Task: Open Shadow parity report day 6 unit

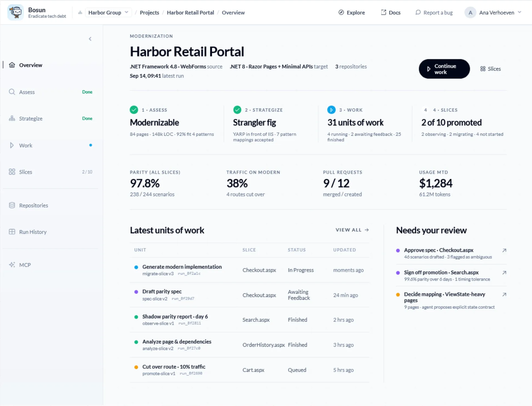Action: pyautogui.click(x=250, y=320)
